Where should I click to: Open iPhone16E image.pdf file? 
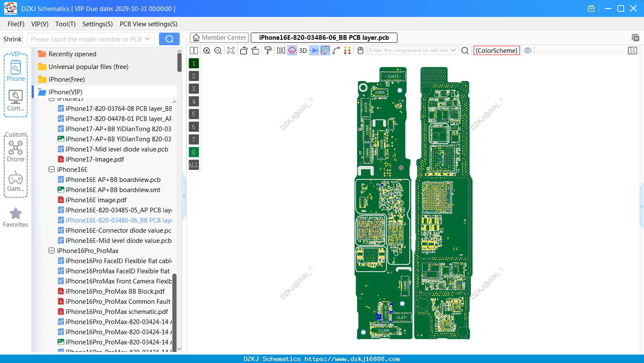[96, 200]
